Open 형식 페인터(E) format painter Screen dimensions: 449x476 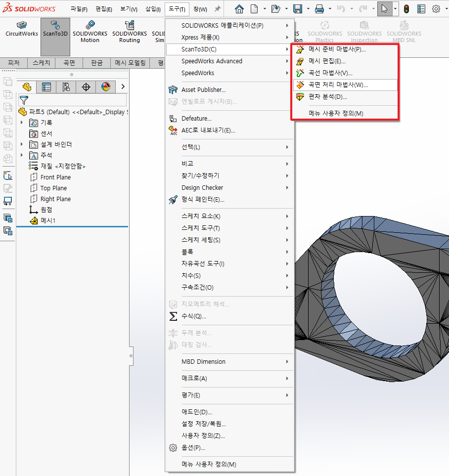pyautogui.click(x=229, y=200)
